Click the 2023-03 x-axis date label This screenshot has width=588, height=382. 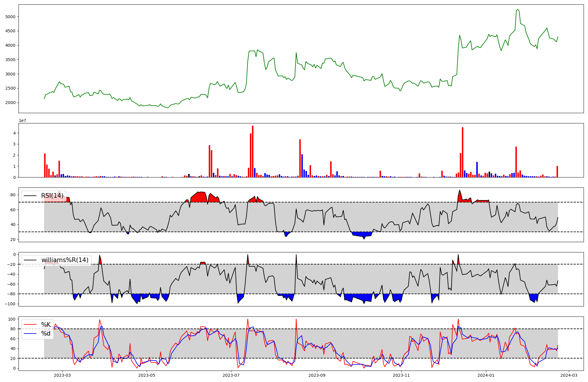[62, 375]
